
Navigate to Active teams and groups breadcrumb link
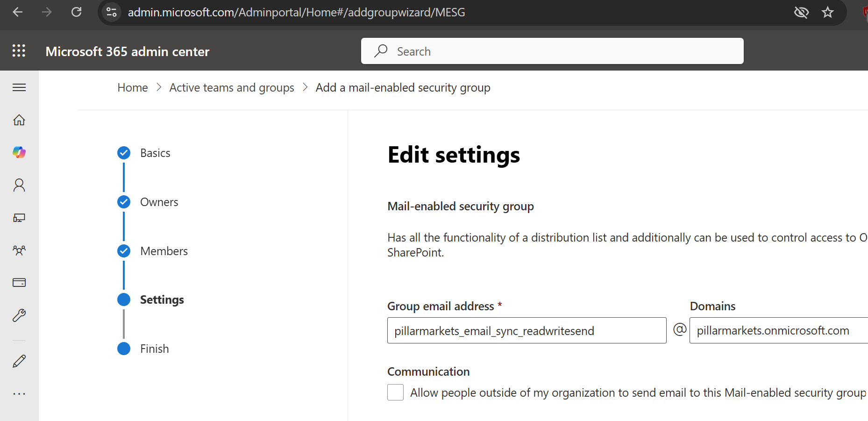(x=232, y=87)
